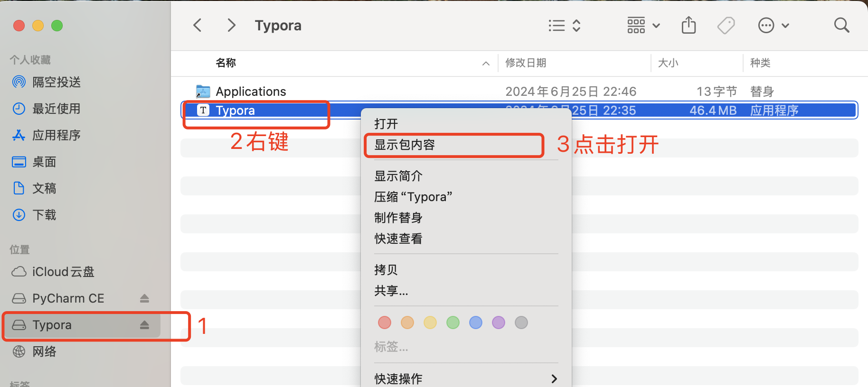Viewport: 868px width, 387px height.
Task: Click the 46.4 MB size value
Action: click(713, 111)
